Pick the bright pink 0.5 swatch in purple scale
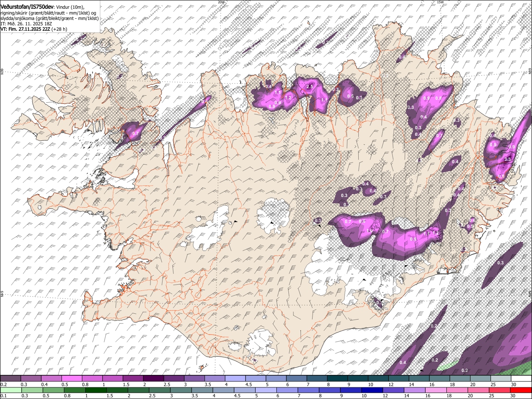The image size is (532, 399). (71, 379)
